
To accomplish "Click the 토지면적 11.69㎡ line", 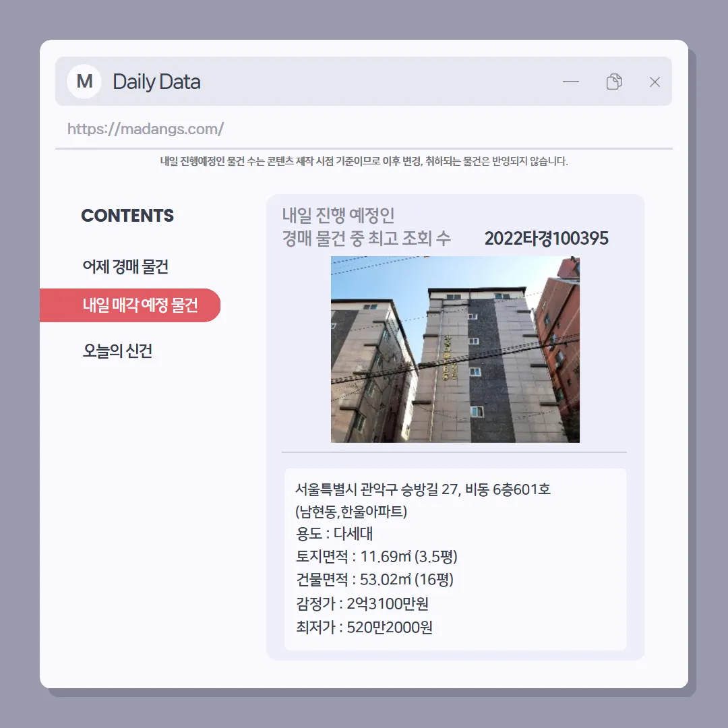I will click(x=377, y=556).
